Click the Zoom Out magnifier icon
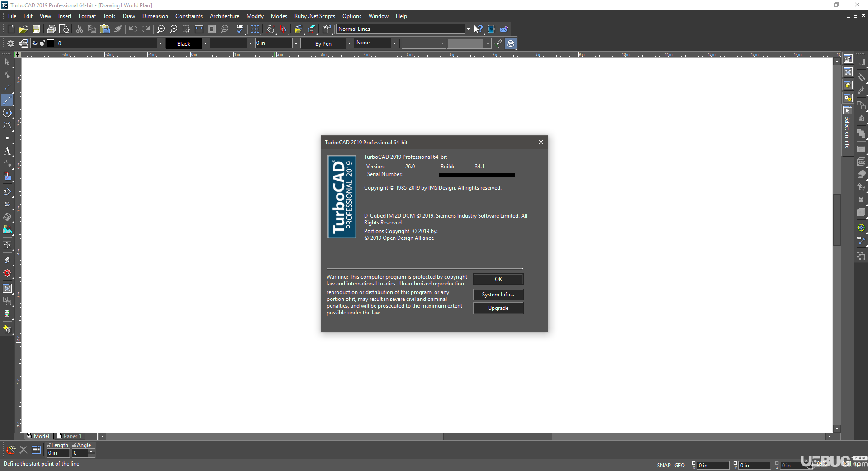The width and height of the screenshot is (868, 471). pyautogui.click(x=174, y=29)
